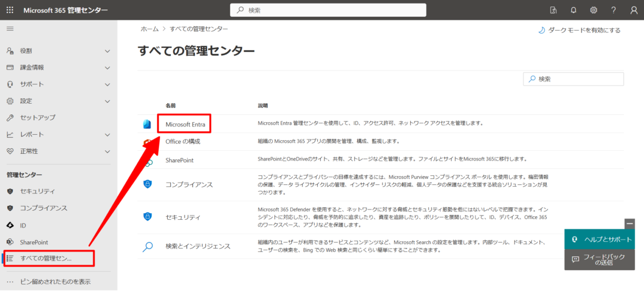Expand the 設定 chevron
Image resolution: width=644 pixels, height=291 pixels.
pos(107,101)
